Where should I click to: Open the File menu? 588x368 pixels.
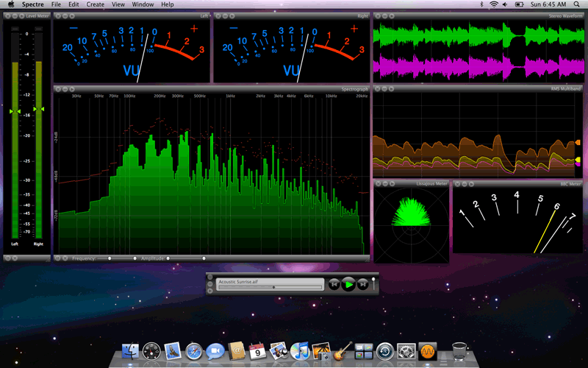point(56,4)
